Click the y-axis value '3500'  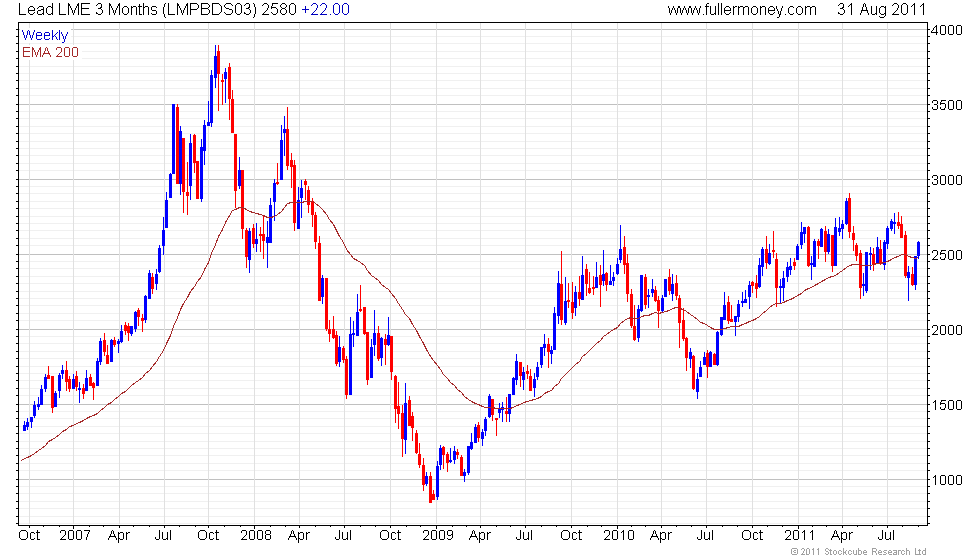pos(947,105)
